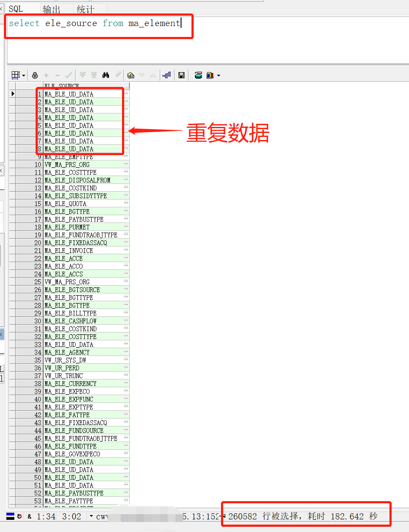This screenshot has width=409, height=532.
Task: Select cell MA_ELE_AGENCY in row 34
Action: tap(83, 352)
